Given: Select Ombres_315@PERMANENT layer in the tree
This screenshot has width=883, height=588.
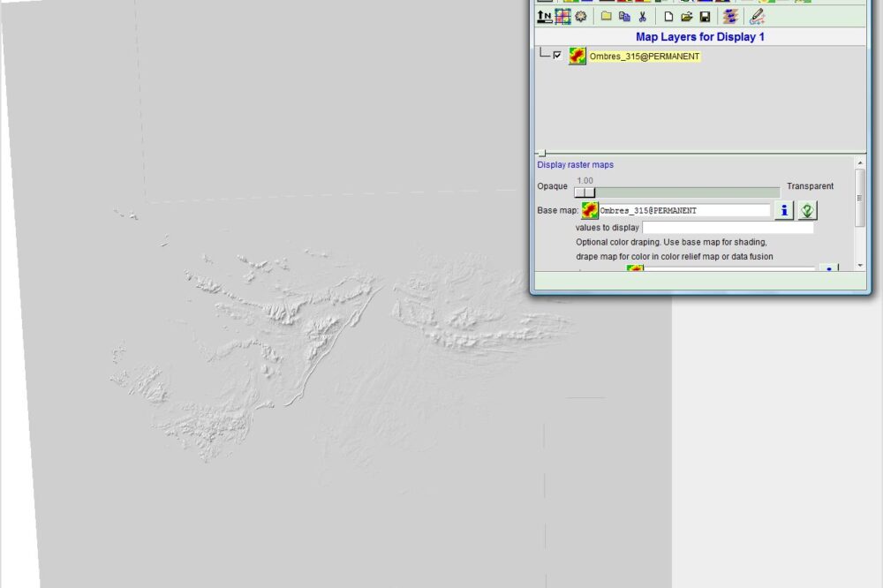Looking at the screenshot, I should tap(645, 57).
